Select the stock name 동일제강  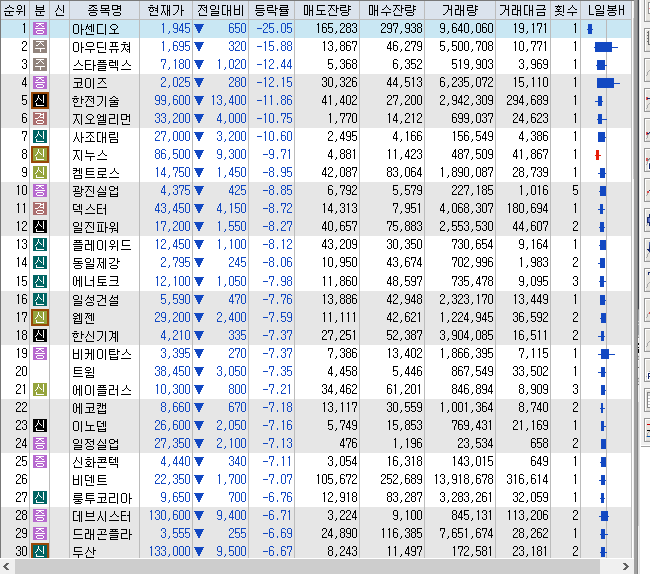(x=95, y=263)
